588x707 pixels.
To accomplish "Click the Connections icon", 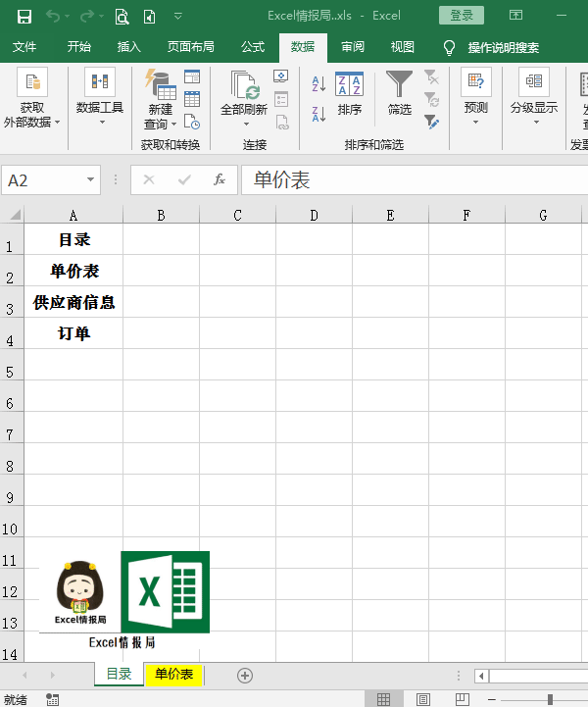I will (x=280, y=76).
